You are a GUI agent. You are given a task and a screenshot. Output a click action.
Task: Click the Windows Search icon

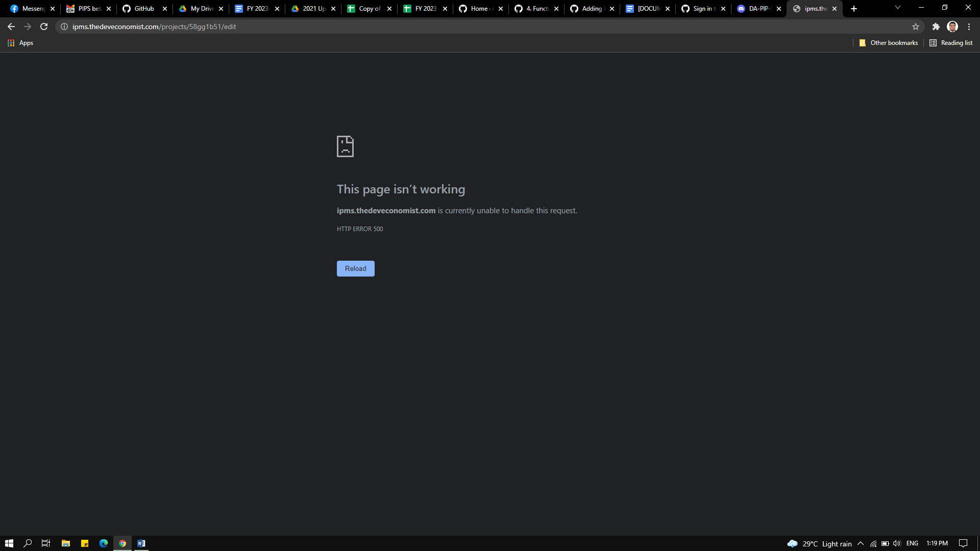click(28, 543)
